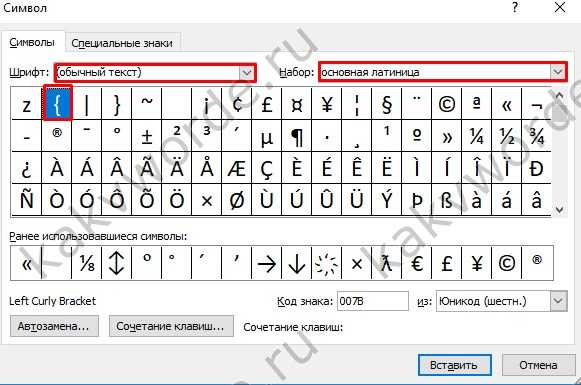The image size is (581, 385).
Task: Pick the pilcrow ¶ paragraph symbol
Action: point(296,136)
